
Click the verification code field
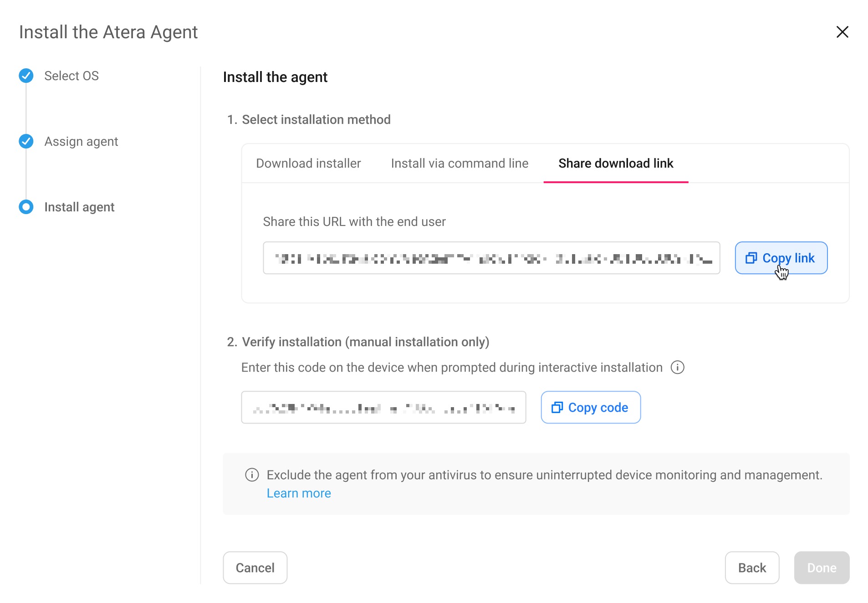(383, 407)
